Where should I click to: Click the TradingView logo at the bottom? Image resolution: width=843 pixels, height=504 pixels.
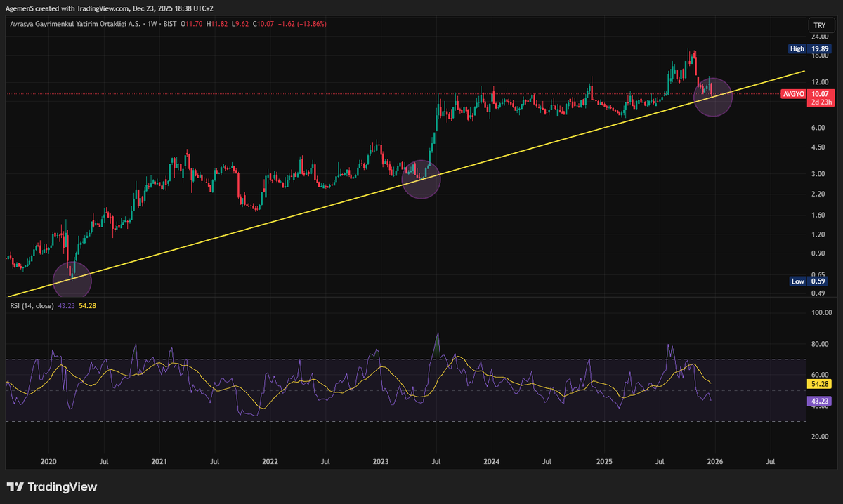[52, 487]
